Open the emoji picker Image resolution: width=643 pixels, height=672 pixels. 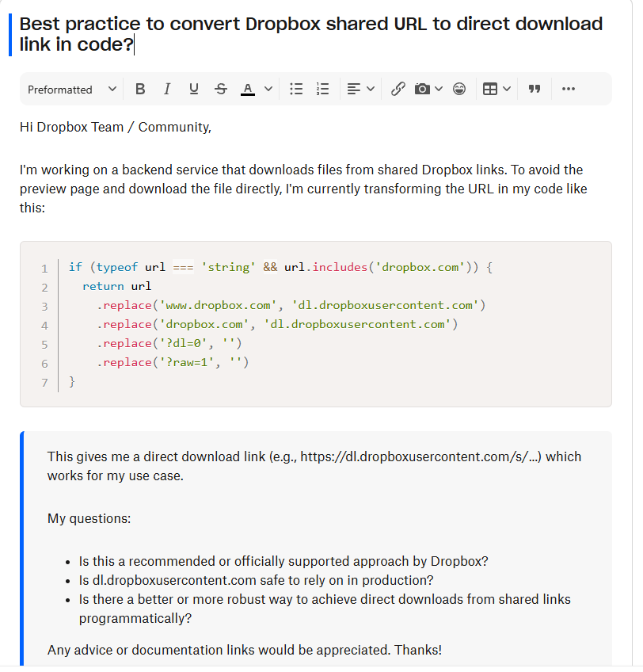[x=459, y=89]
